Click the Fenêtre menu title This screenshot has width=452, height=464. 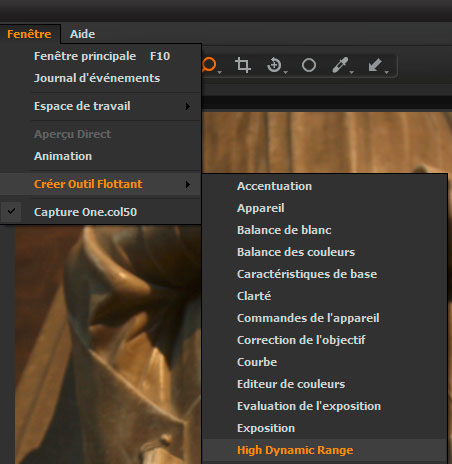(29, 34)
